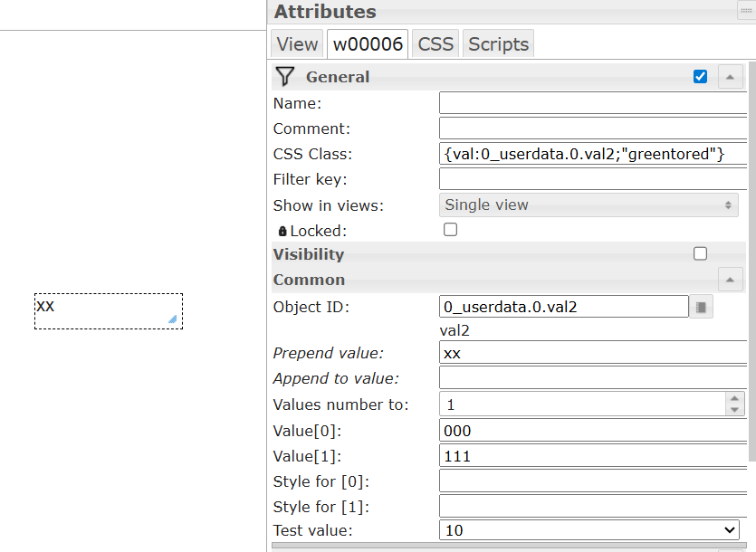Tick the Visibility section checkbox
The height and width of the screenshot is (552, 756).
pos(700,253)
